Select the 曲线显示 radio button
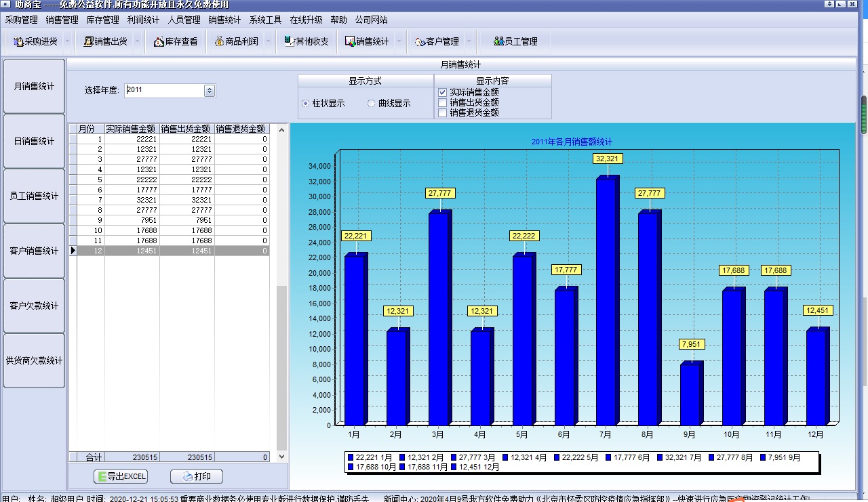The image size is (868, 502). pos(371,104)
